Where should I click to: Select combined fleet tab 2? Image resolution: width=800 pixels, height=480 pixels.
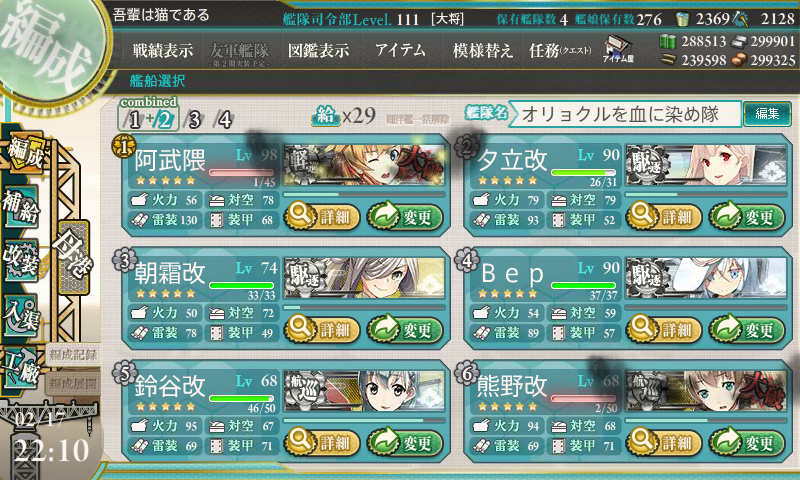(x=165, y=120)
